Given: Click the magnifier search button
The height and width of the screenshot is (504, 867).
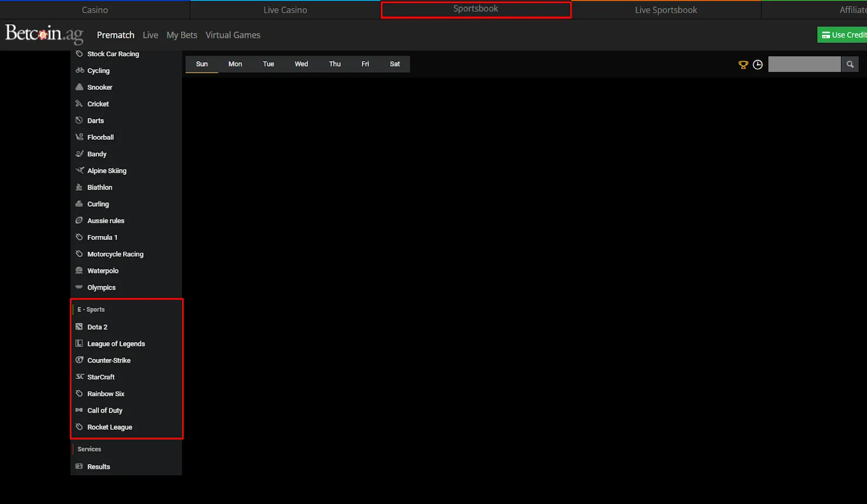Looking at the screenshot, I should pyautogui.click(x=850, y=64).
